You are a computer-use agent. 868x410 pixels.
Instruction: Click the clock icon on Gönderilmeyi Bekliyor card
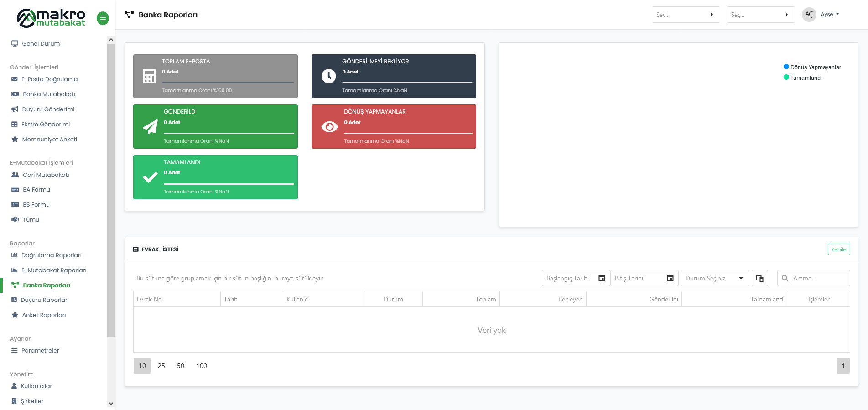pyautogui.click(x=328, y=76)
